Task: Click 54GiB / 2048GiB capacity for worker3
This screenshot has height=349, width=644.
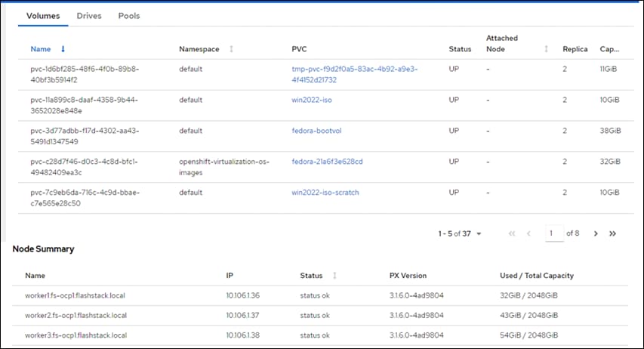Action: click(x=529, y=335)
